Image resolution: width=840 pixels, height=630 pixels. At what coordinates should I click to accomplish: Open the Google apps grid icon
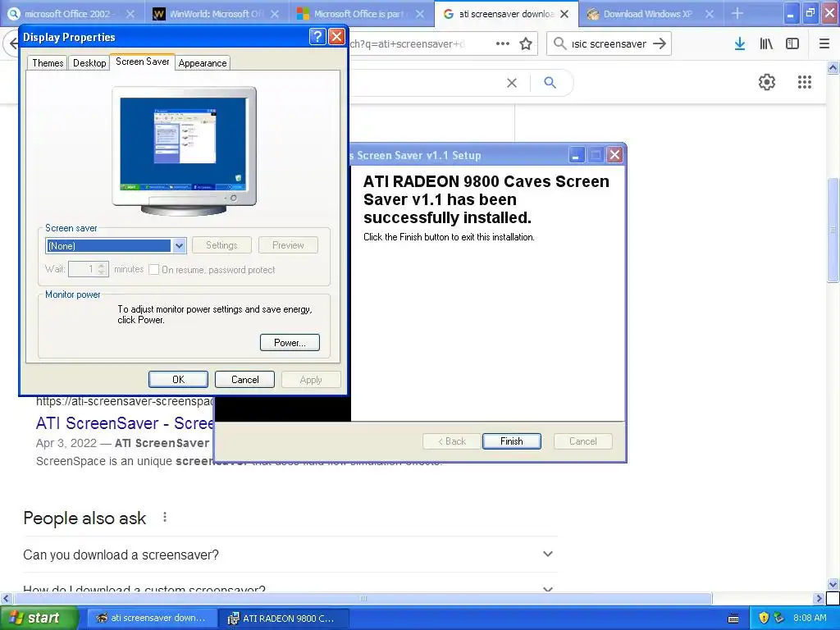tap(804, 82)
